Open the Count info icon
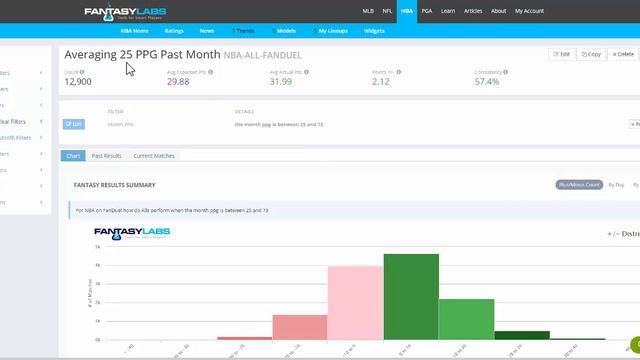The height and width of the screenshot is (360, 640). pos(82,72)
